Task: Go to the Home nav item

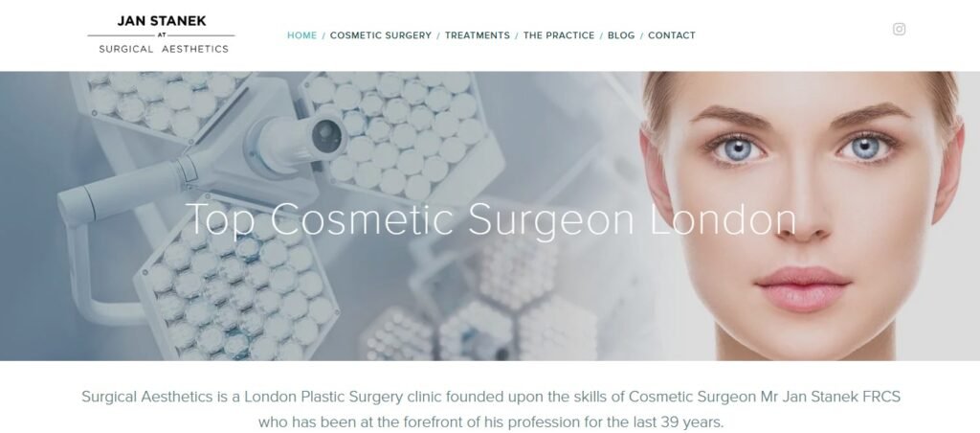Action: pos(301,35)
